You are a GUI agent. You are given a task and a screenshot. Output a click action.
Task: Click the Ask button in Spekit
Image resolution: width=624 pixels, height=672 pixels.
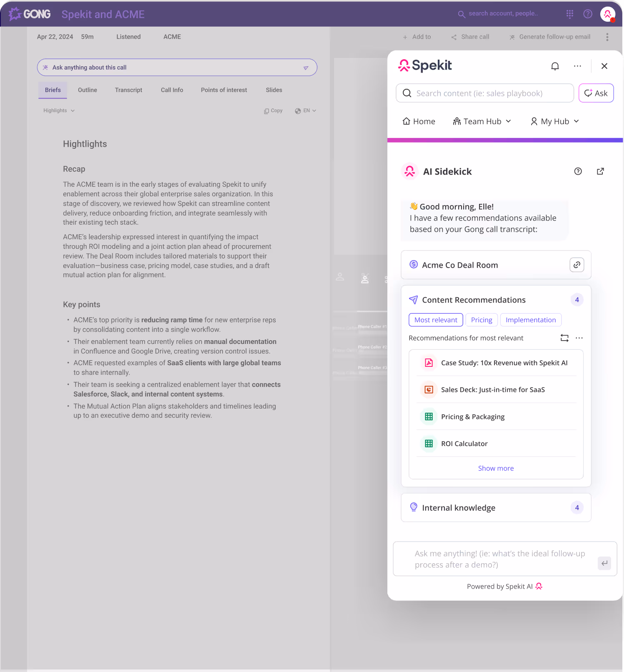tap(596, 93)
